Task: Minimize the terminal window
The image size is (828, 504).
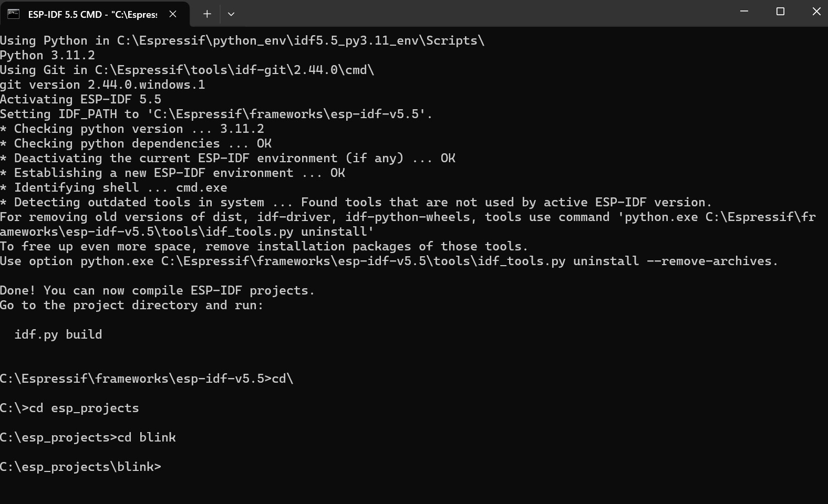Action: point(744,12)
